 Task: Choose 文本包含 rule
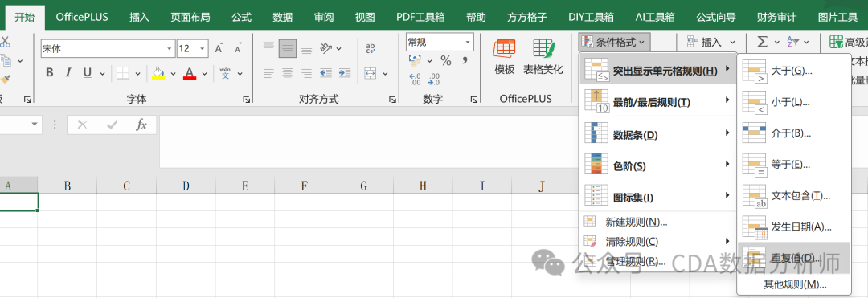[x=794, y=195]
